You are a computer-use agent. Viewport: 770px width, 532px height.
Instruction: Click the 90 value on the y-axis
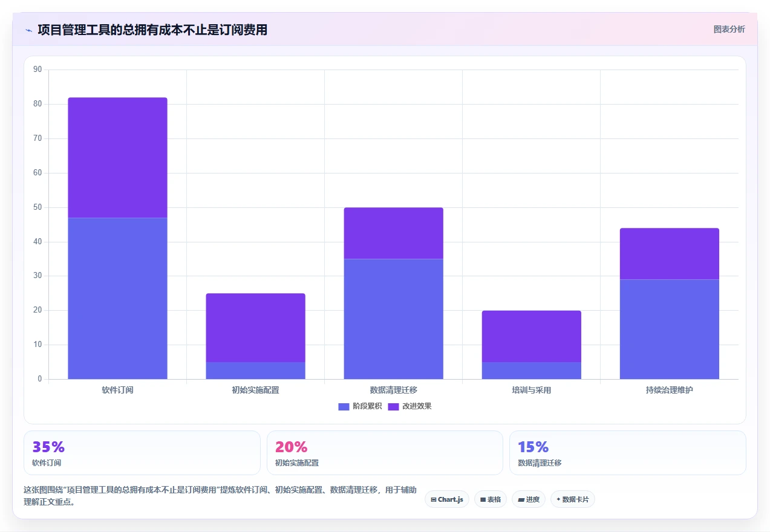pos(38,70)
